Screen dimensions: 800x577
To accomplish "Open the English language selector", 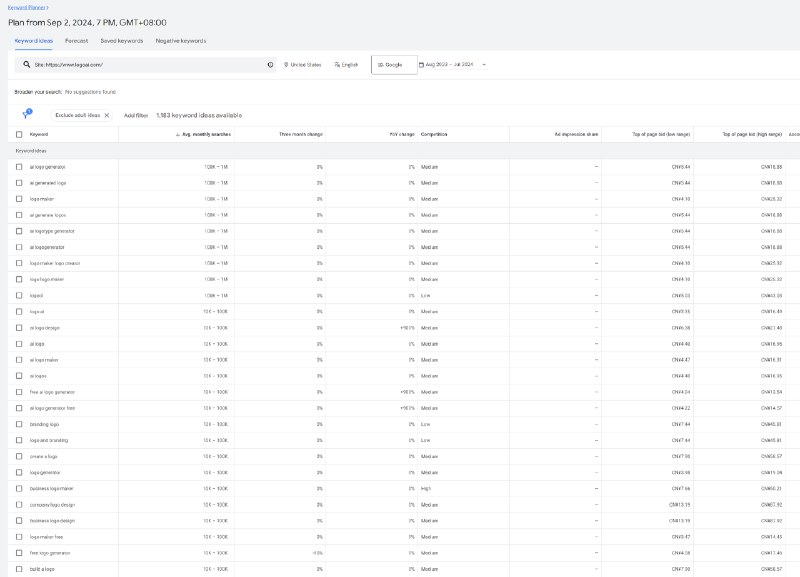I will point(346,65).
